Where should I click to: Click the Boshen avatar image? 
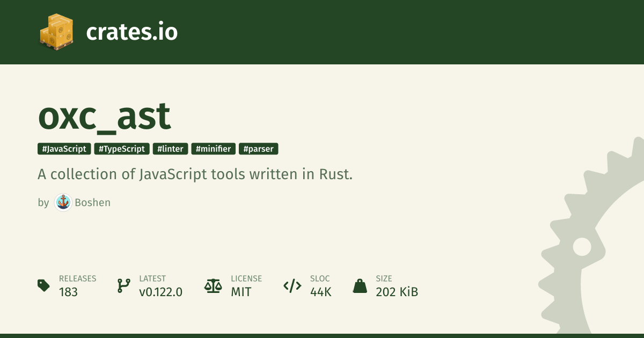pyautogui.click(x=63, y=202)
